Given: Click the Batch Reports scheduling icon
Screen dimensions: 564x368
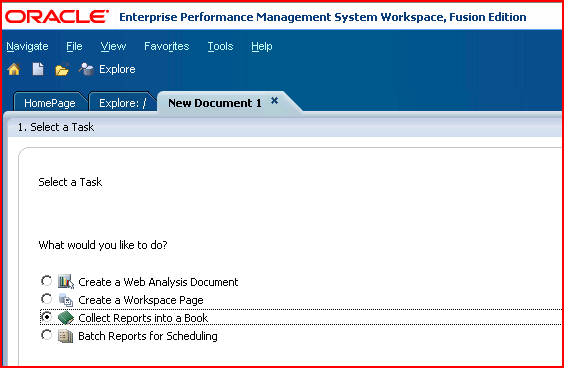Looking at the screenshot, I should (66, 336).
